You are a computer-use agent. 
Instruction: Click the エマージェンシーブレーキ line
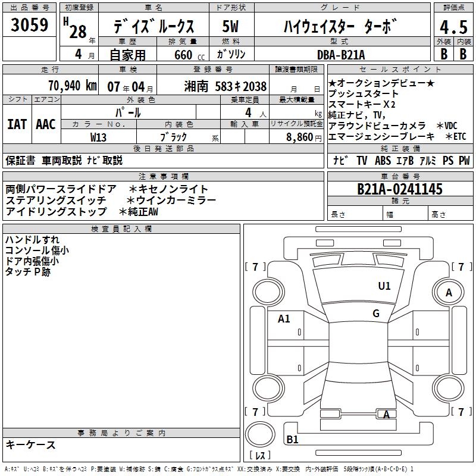(381, 137)
